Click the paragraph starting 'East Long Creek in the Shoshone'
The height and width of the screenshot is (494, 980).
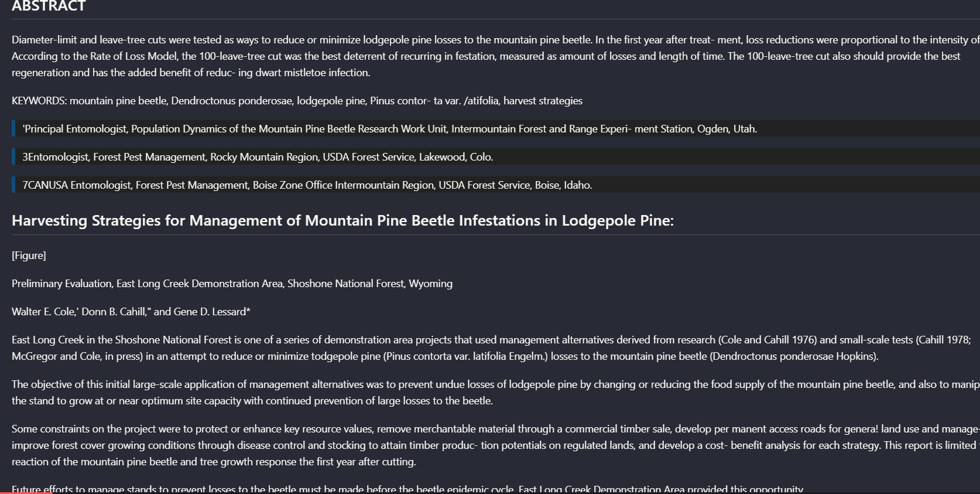tap(492, 348)
